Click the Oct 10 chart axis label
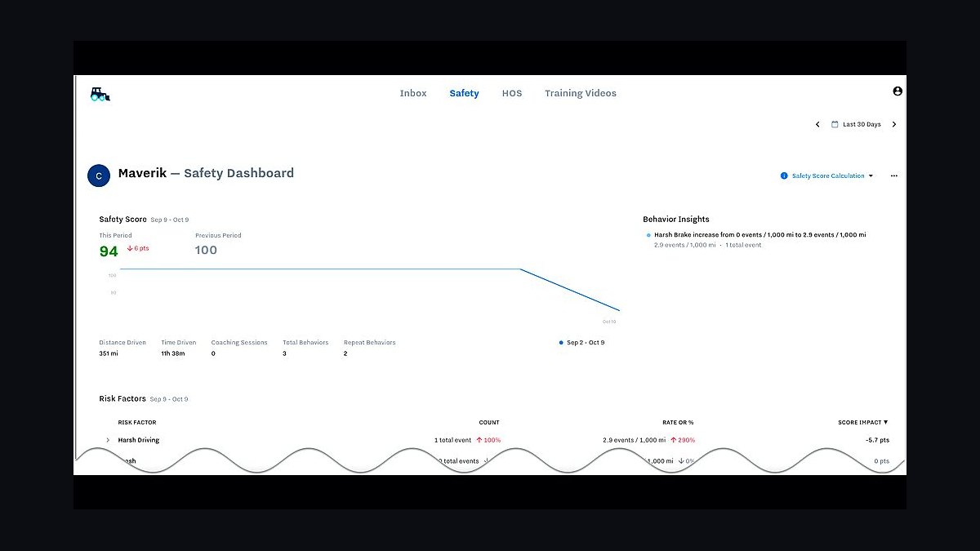Image resolution: width=980 pixels, height=551 pixels. [x=609, y=322]
